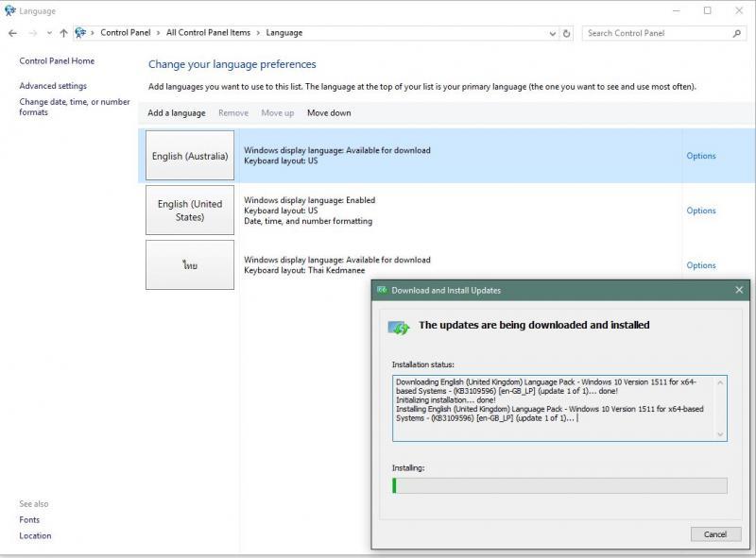The width and height of the screenshot is (756, 558).
Task: Click the green update arrows icon in dialog
Action: (399, 329)
